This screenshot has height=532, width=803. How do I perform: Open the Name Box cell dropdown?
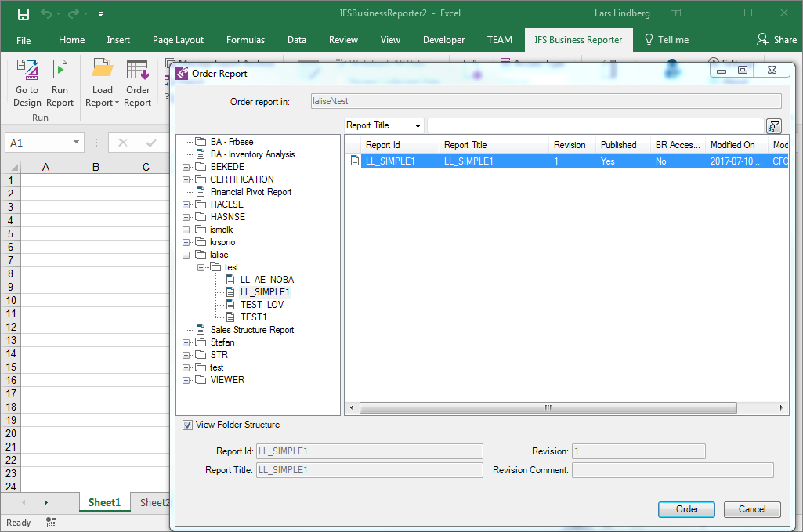tap(77, 143)
